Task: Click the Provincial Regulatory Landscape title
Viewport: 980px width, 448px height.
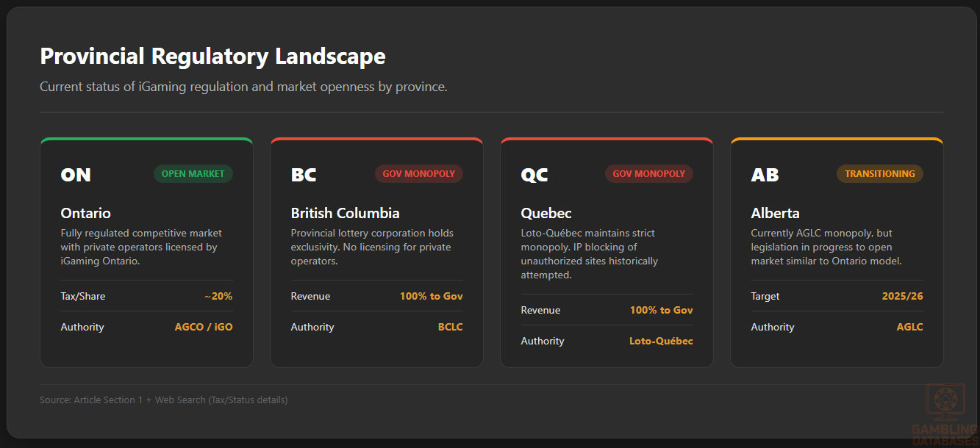Action: tap(212, 57)
